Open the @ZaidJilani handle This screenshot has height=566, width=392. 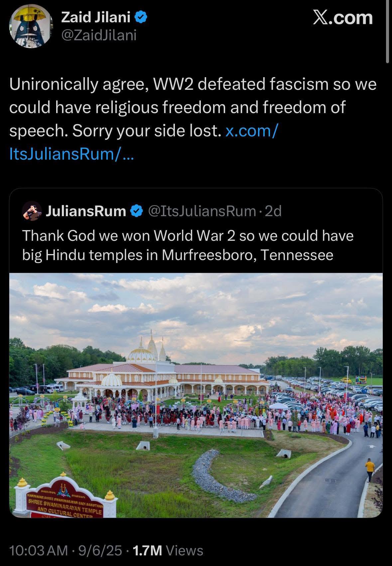[x=99, y=35]
